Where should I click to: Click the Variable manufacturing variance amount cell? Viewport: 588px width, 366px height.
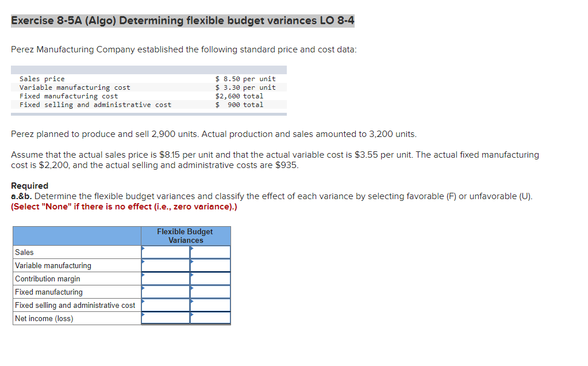pyautogui.click(x=165, y=265)
